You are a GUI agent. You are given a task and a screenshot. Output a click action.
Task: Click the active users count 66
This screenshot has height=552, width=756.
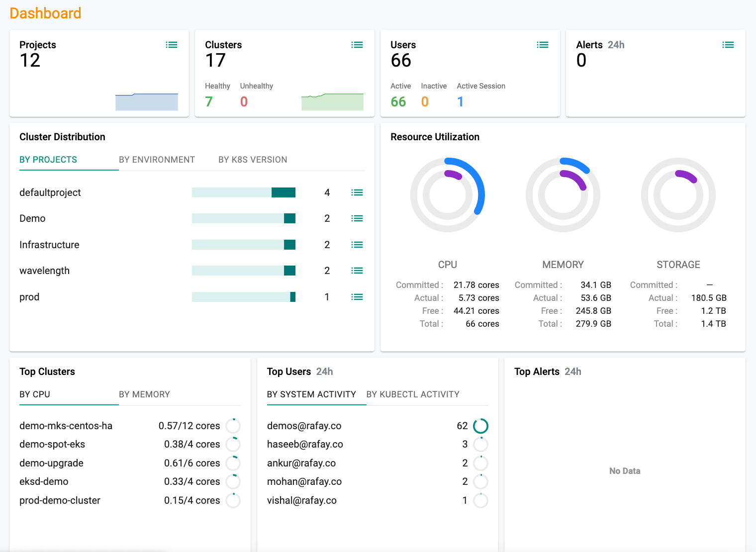pyautogui.click(x=398, y=101)
